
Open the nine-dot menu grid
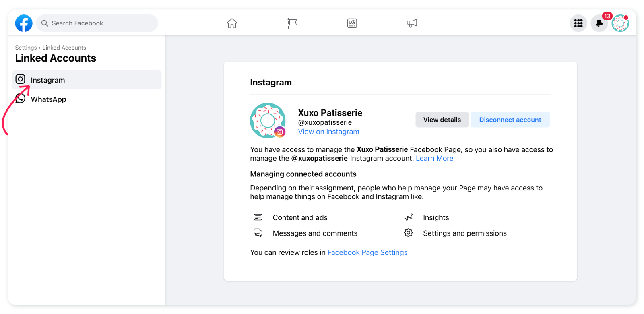click(578, 23)
